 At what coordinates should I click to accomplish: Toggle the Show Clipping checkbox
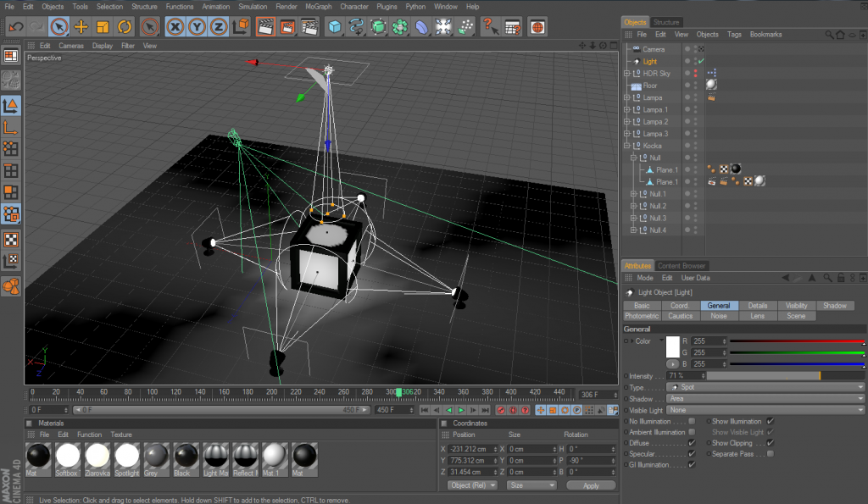click(x=770, y=443)
